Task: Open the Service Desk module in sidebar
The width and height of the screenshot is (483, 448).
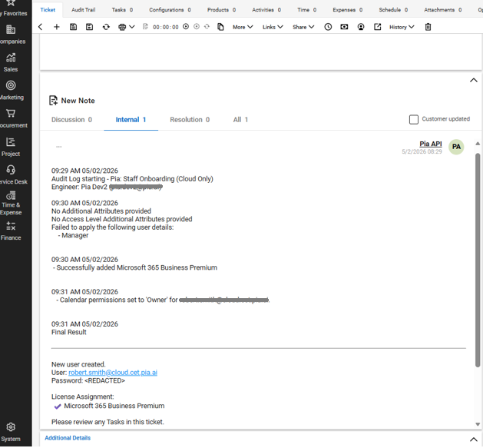Action: [11, 174]
